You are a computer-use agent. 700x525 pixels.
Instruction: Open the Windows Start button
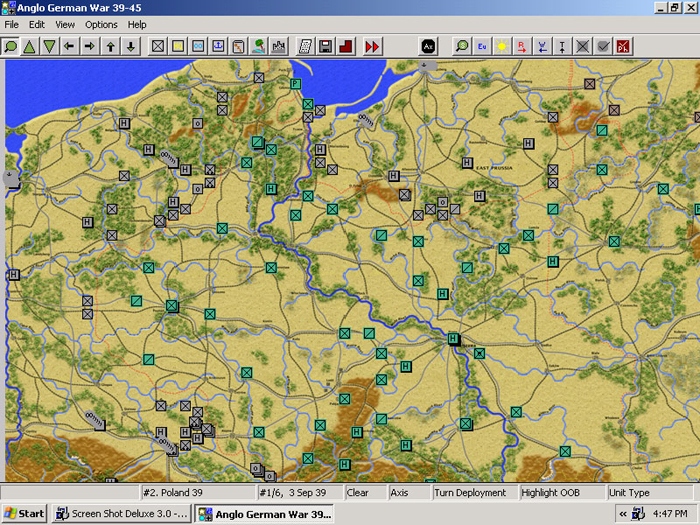point(24,513)
